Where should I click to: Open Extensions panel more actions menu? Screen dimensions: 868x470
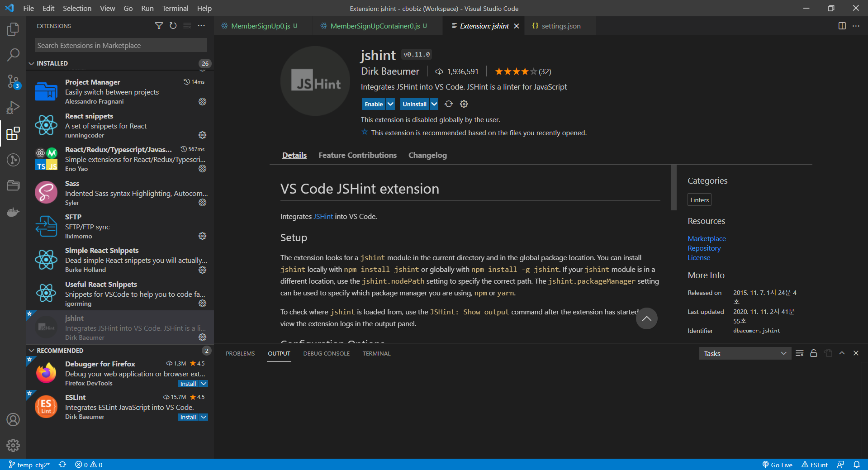[201, 26]
